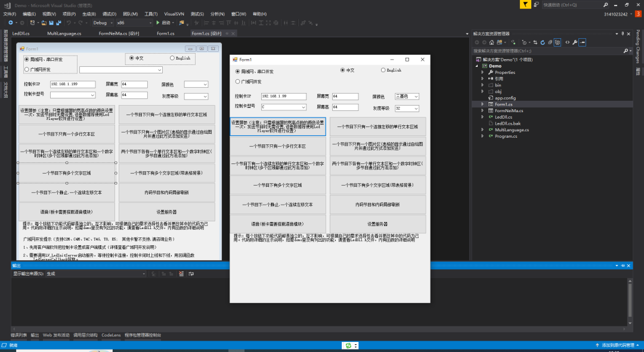This screenshot has height=352, width=644.
Task: Click the Home icon in Solution Explorer
Action: [x=491, y=42]
